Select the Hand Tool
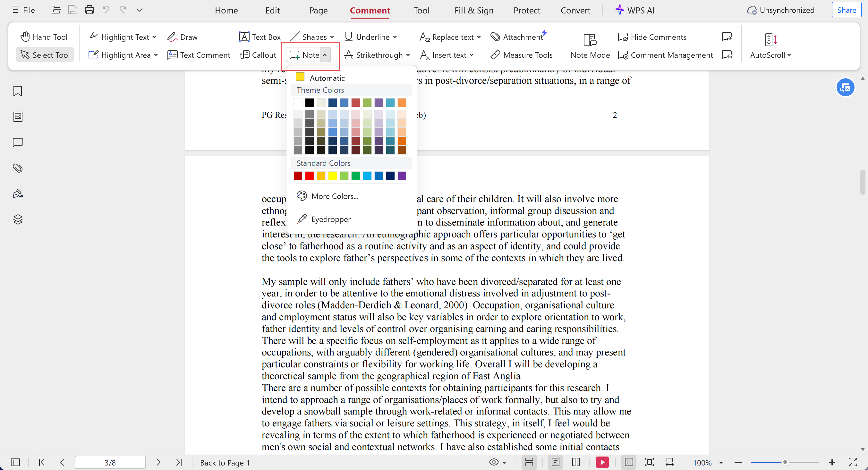This screenshot has height=470, width=868. (x=44, y=37)
